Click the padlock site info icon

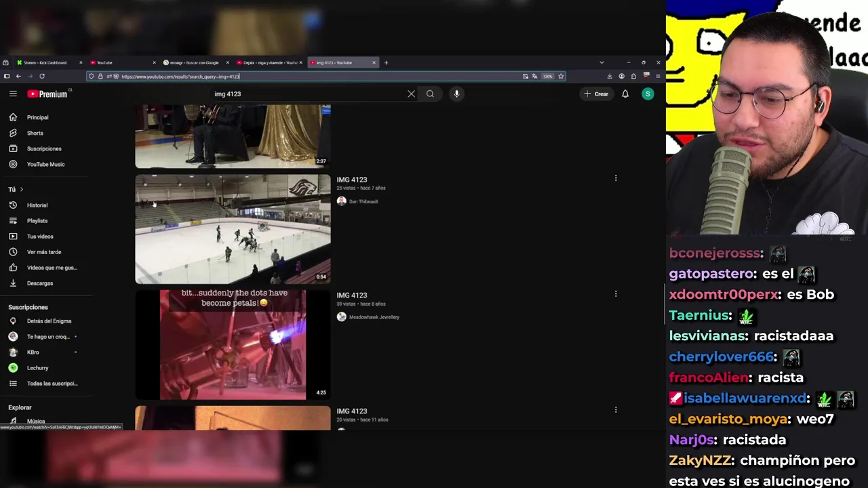click(100, 76)
